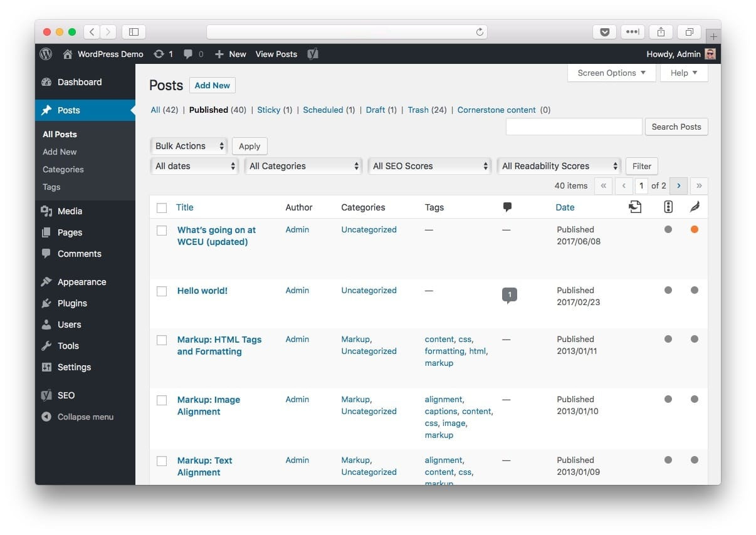
Task: Click the Search Posts button
Action: [676, 127]
